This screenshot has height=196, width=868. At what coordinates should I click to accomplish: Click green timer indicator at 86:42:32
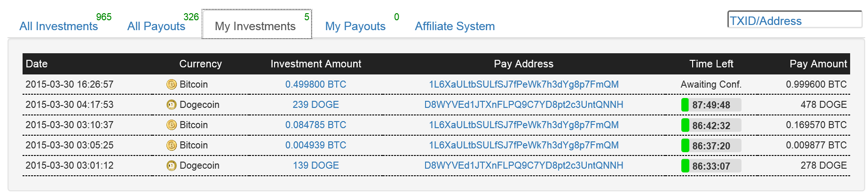[x=685, y=125]
